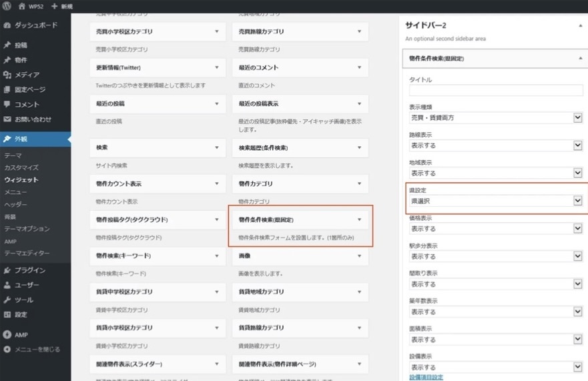
Task: Open 県設定 県選択 dropdown
Action: click(x=496, y=201)
